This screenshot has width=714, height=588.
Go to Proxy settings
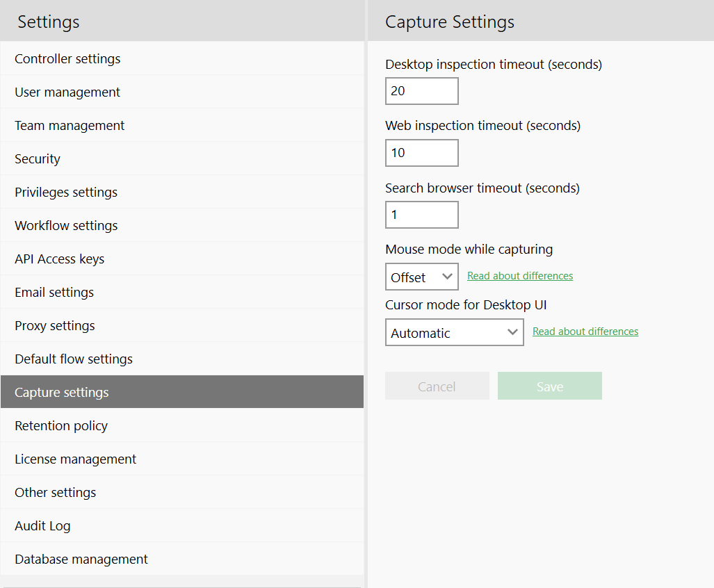point(55,326)
